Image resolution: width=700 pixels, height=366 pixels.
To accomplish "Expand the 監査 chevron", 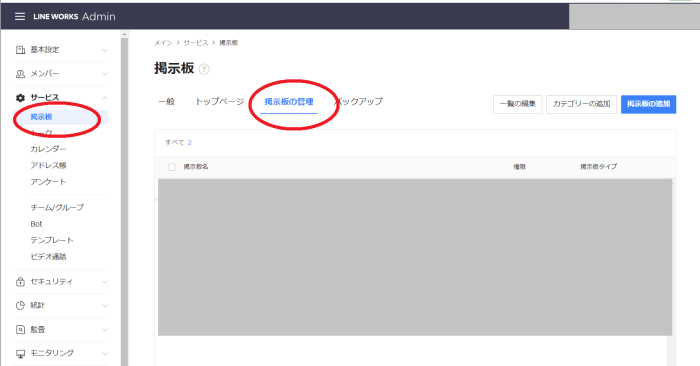I will (104, 330).
